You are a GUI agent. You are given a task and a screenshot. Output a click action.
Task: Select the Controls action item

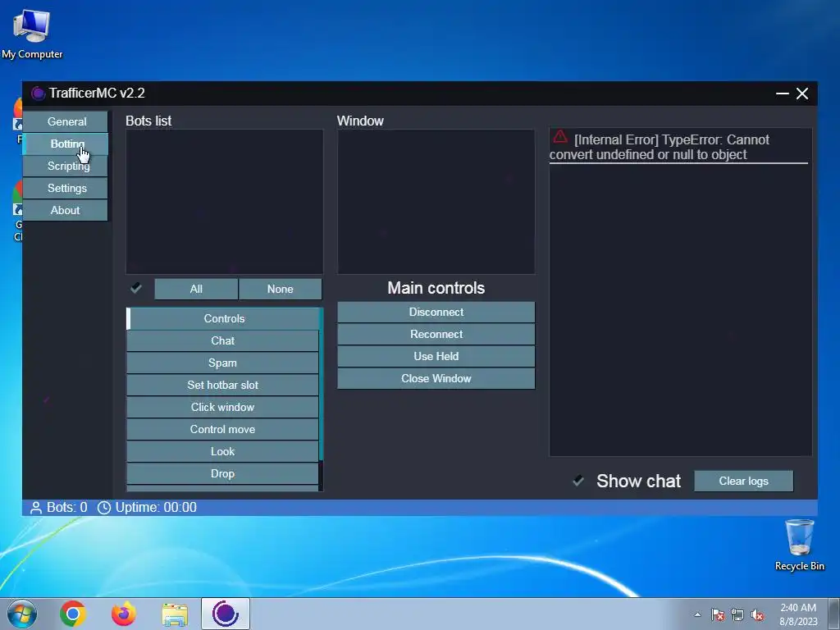(x=223, y=319)
